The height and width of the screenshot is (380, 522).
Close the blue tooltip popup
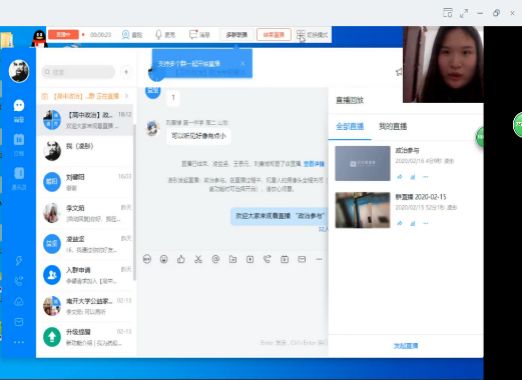tap(243, 64)
